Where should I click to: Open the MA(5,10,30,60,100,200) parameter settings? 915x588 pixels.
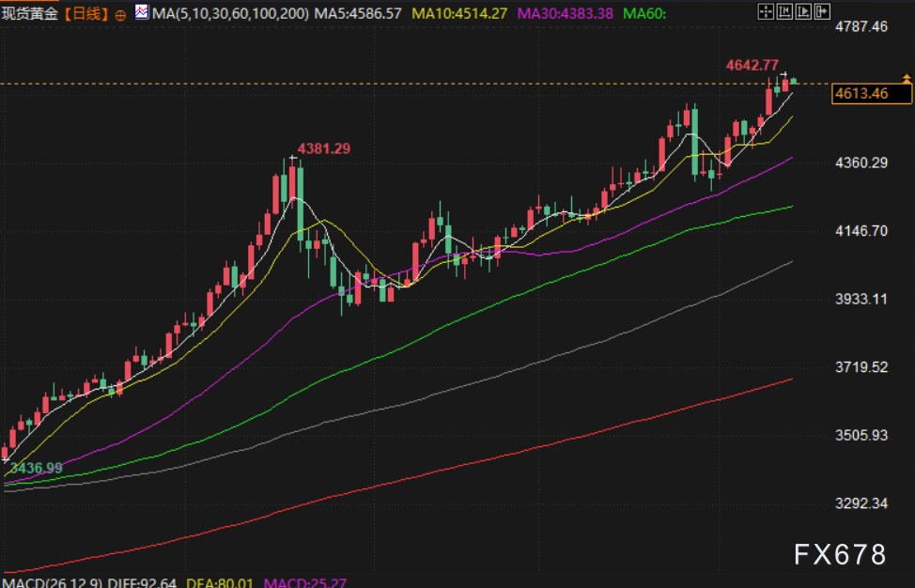229,14
